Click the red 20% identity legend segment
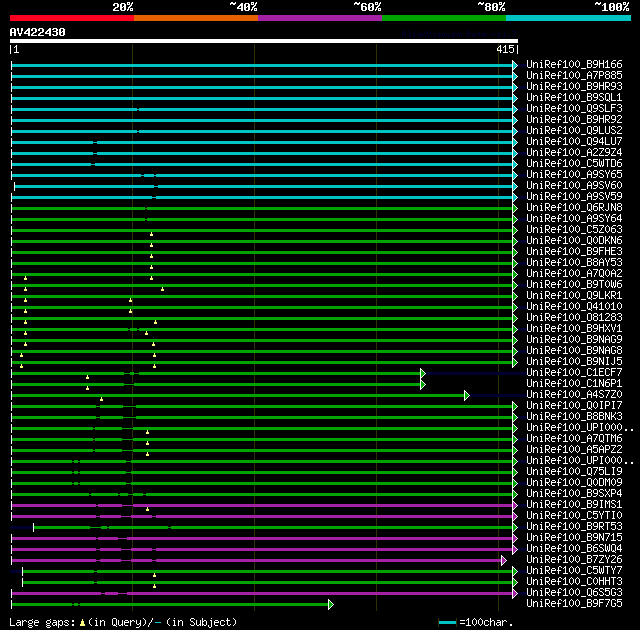This screenshot has width=640, height=630. pos(71,17)
